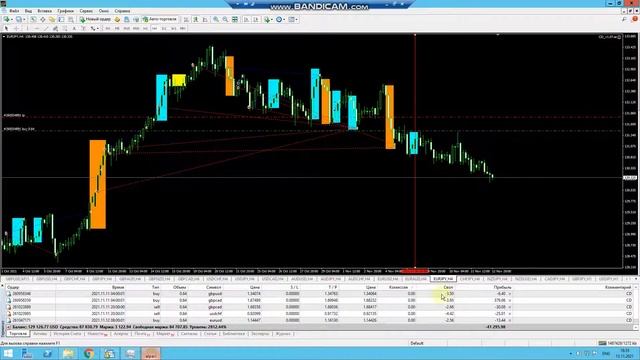Screen dimensions: 640x360
Task: Switch to CADJPY,H4 chart tab
Action: point(554,279)
